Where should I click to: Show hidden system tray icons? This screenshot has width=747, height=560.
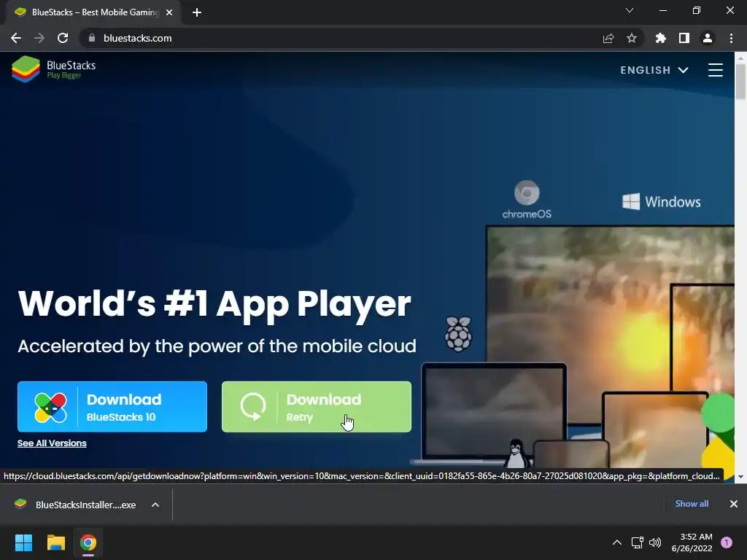tap(617, 542)
